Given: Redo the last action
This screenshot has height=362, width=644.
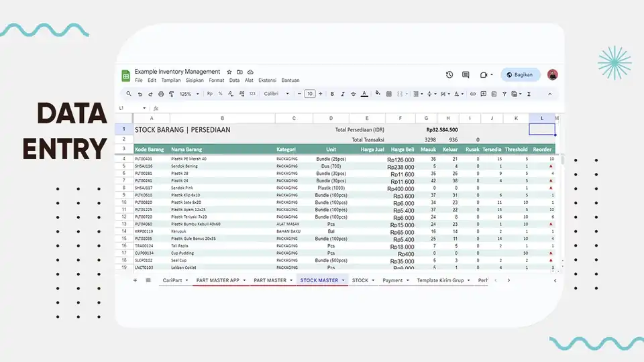Looking at the screenshot, I should coord(150,94).
